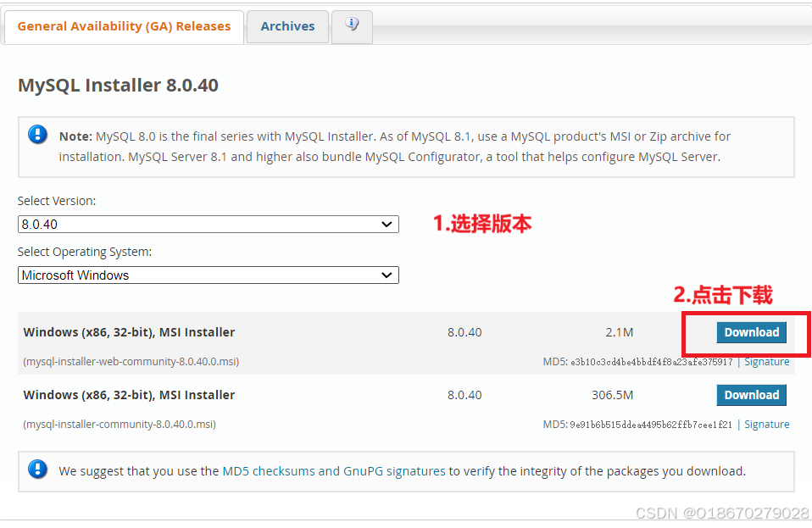This screenshot has height=528, width=812.
Task: Open Signature link for the web-community installer
Action: 766,362
